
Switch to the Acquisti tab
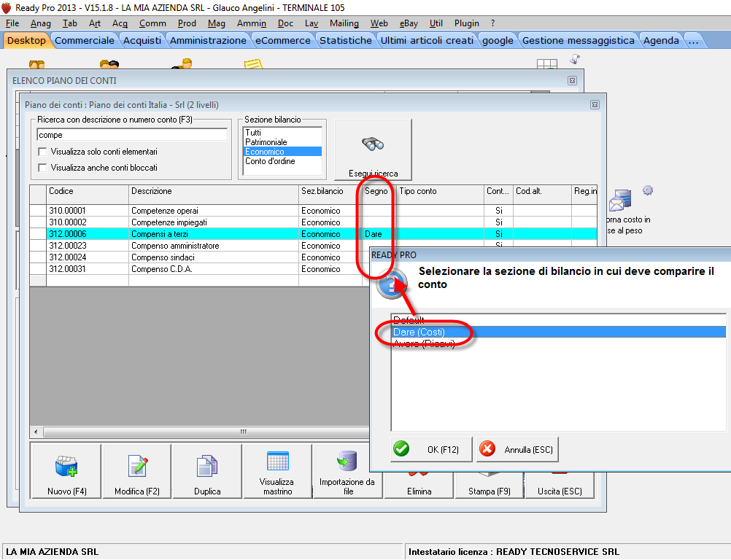click(x=142, y=41)
